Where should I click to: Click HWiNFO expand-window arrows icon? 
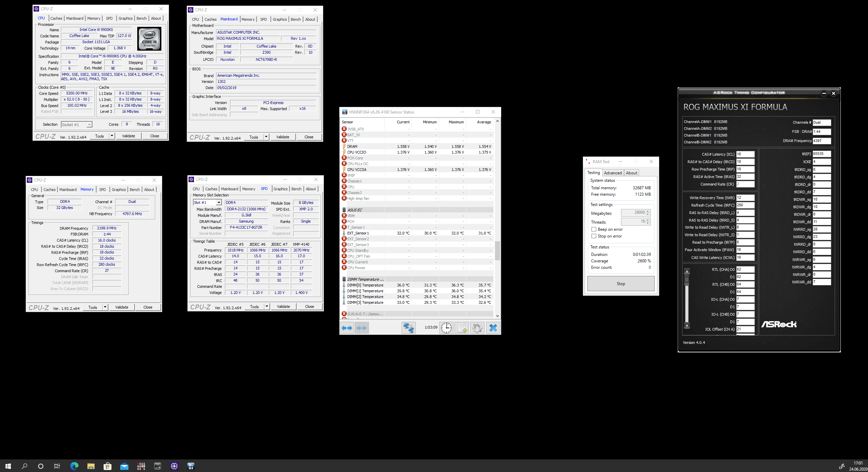347,328
